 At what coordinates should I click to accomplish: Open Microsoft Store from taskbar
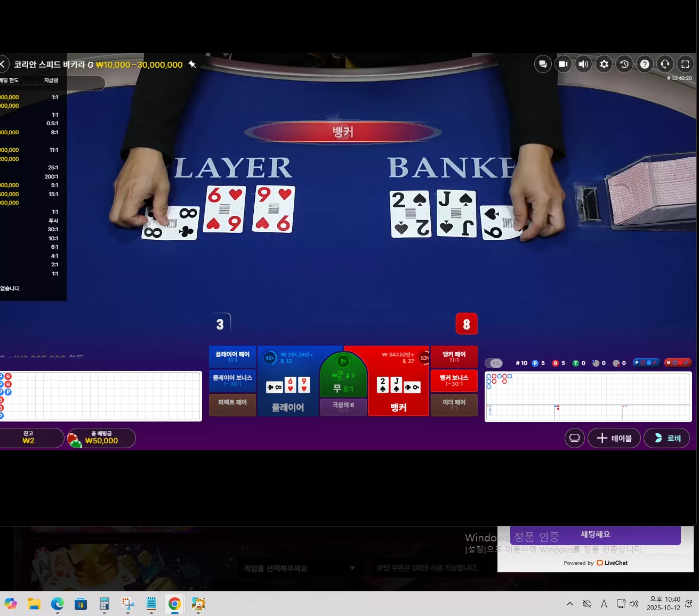point(81,604)
